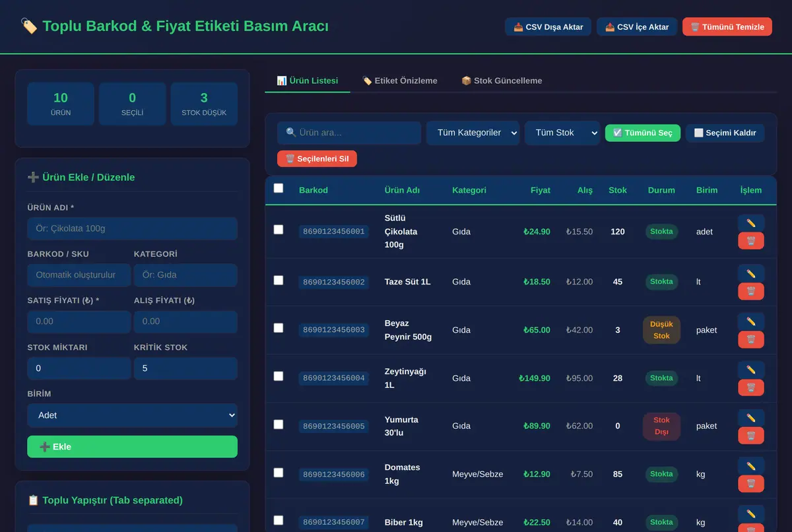
Task: Delete the Zeytinyağı 1L product
Action: pos(750,387)
